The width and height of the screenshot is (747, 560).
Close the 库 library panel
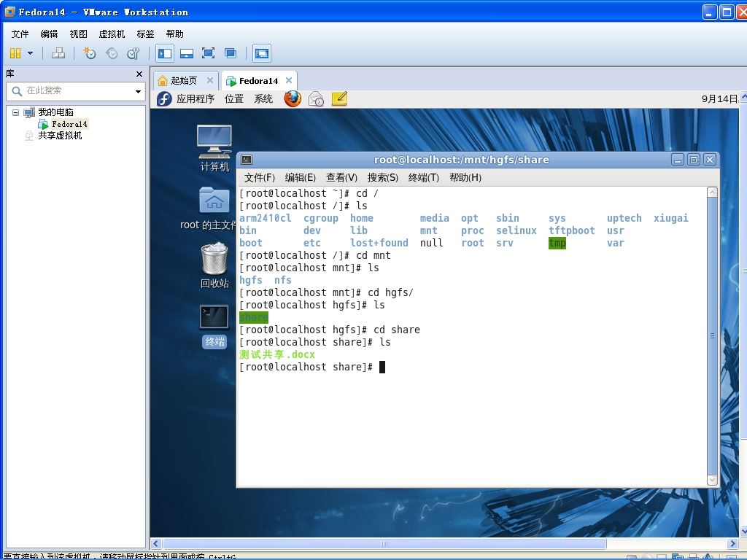click(x=139, y=74)
